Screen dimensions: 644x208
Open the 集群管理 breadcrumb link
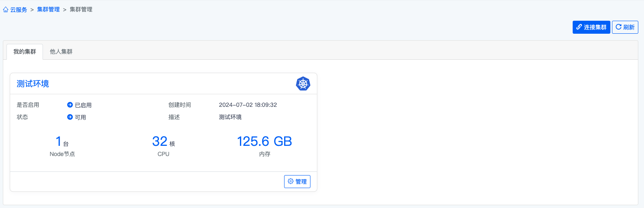[49, 9]
